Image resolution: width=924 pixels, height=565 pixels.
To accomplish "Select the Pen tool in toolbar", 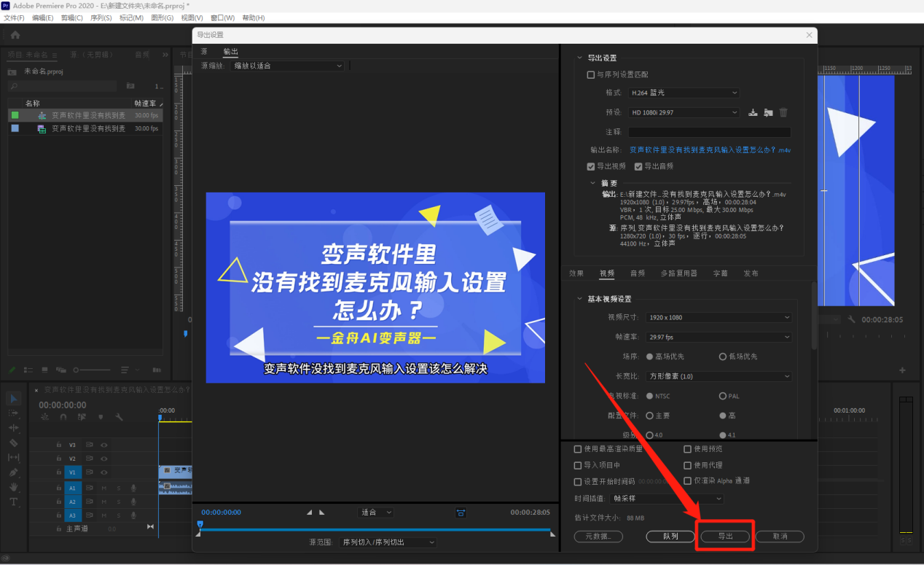I will 13,472.
